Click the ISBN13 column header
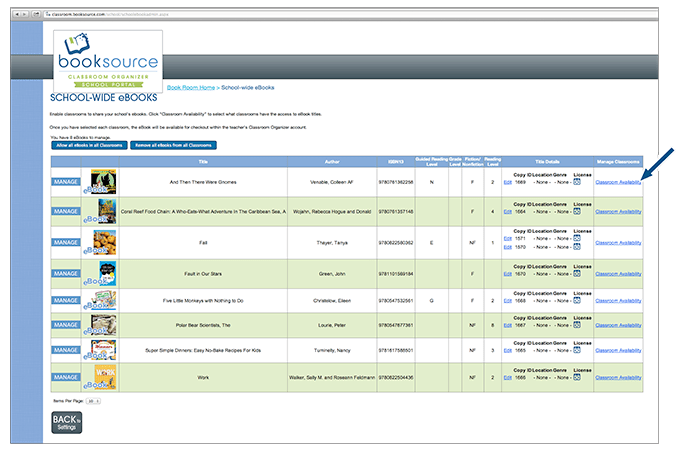The height and width of the screenshot is (457, 684). (396, 162)
